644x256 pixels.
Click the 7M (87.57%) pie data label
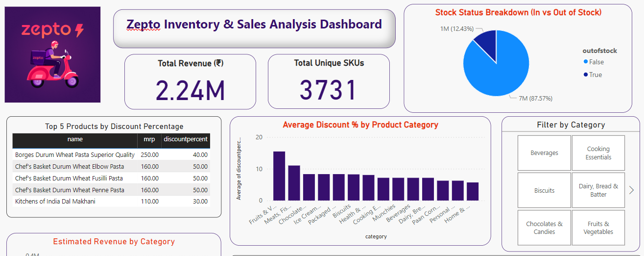tap(535, 98)
